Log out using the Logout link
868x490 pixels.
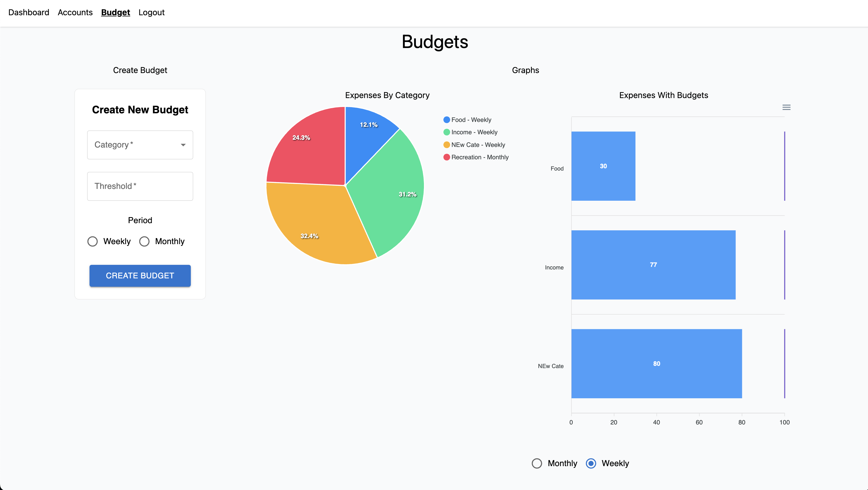click(151, 12)
